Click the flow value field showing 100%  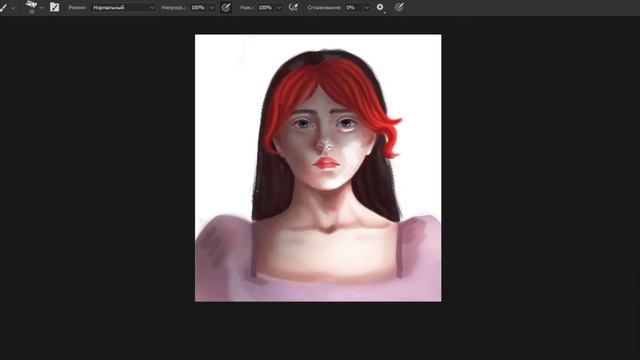click(x=266, y=7)
